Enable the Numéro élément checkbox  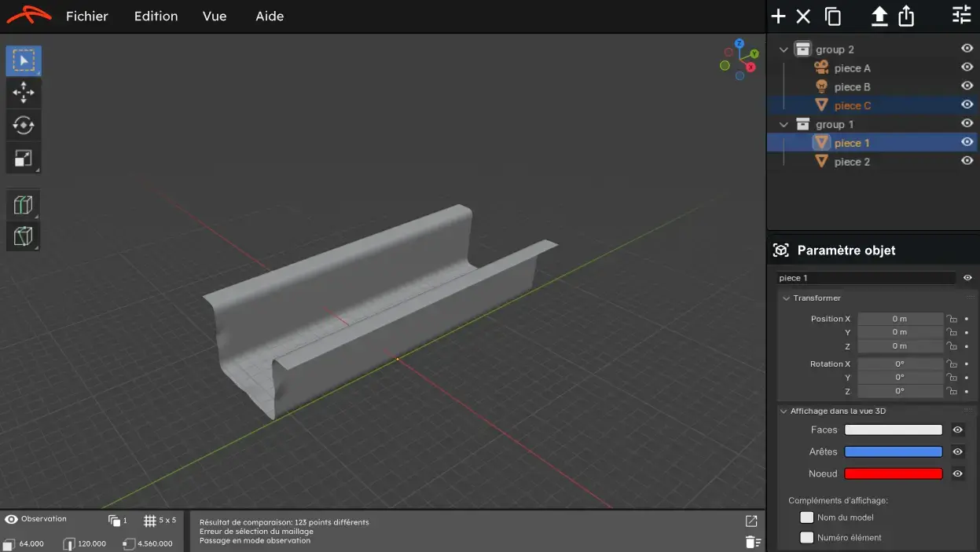pos(806,538)
